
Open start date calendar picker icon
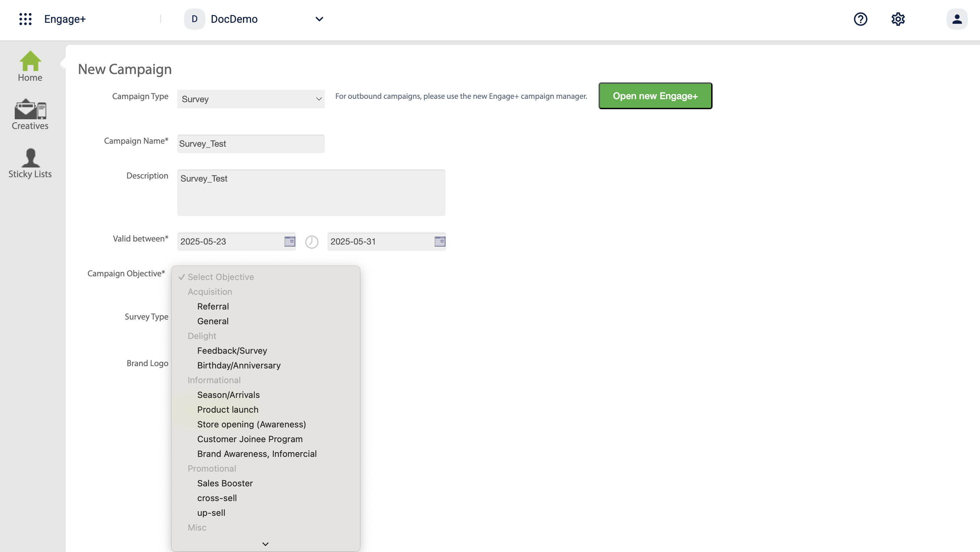[x=290, y=241]
